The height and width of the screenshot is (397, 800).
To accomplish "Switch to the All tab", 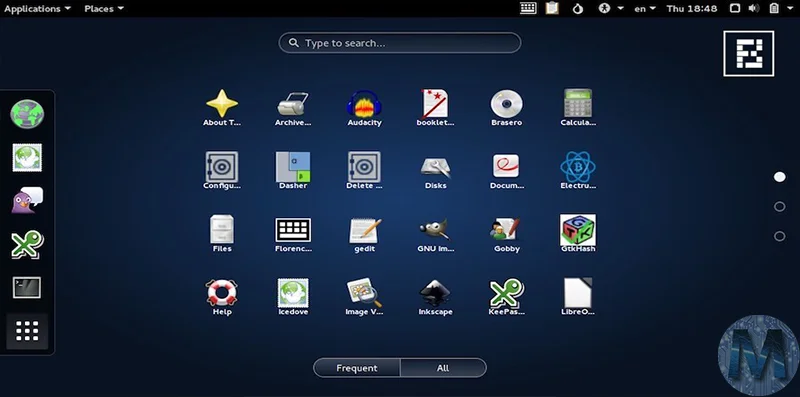I will pos(443,368).
